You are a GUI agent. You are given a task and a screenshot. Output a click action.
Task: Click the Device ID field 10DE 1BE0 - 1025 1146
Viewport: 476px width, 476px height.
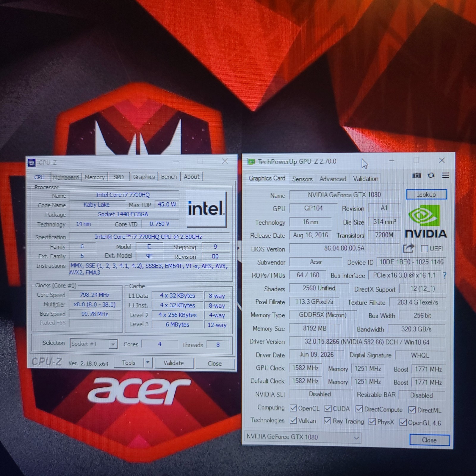click(411, 262)
